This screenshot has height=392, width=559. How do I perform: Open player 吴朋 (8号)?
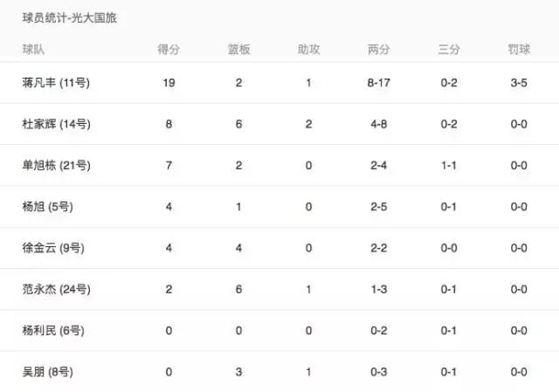tap(47, 372)
